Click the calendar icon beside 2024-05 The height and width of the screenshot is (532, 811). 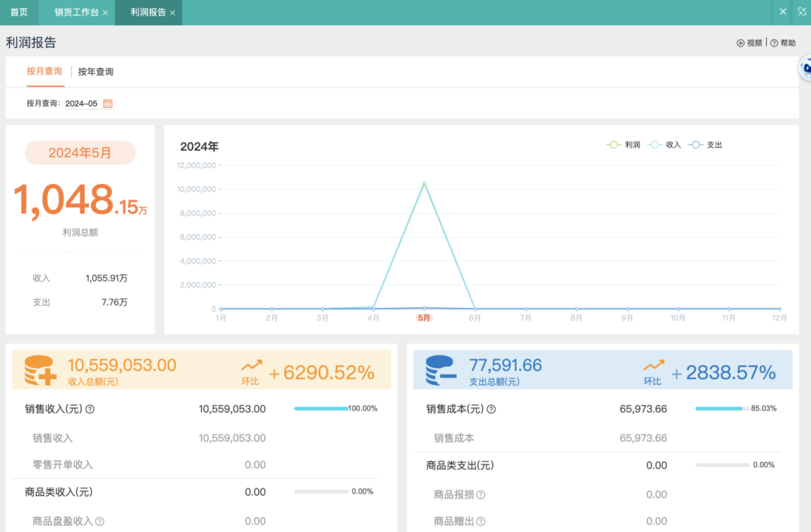pyautogui.click(x=108, y=104)
